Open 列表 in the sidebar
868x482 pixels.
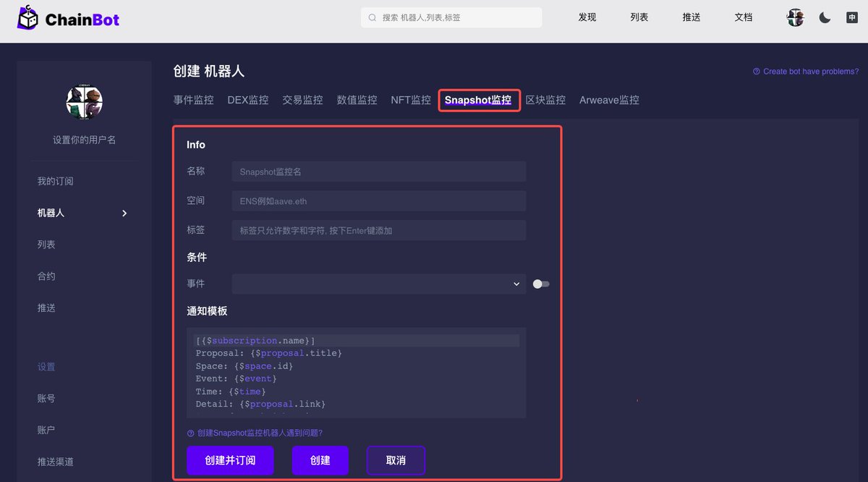46,245
